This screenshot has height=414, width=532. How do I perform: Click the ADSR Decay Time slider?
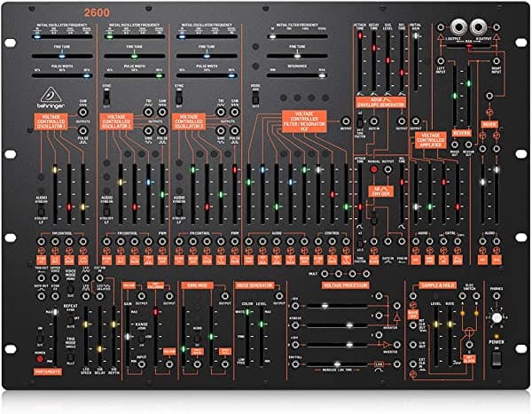click(x=373, y=61)
